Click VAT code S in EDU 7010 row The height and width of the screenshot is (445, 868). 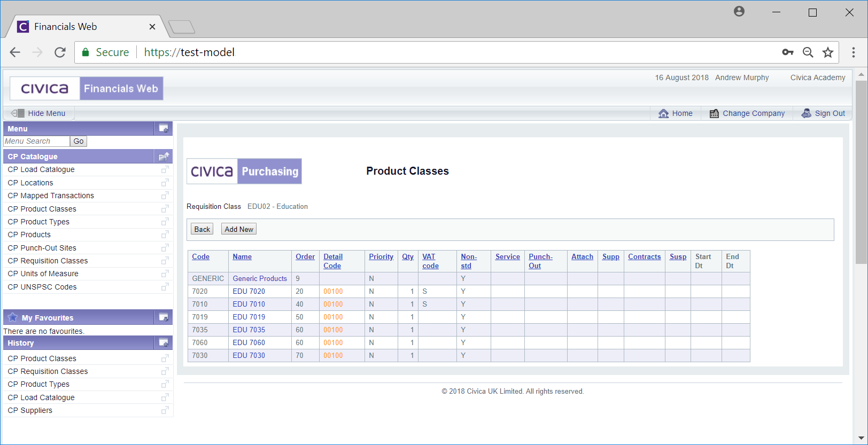point(425,304)
